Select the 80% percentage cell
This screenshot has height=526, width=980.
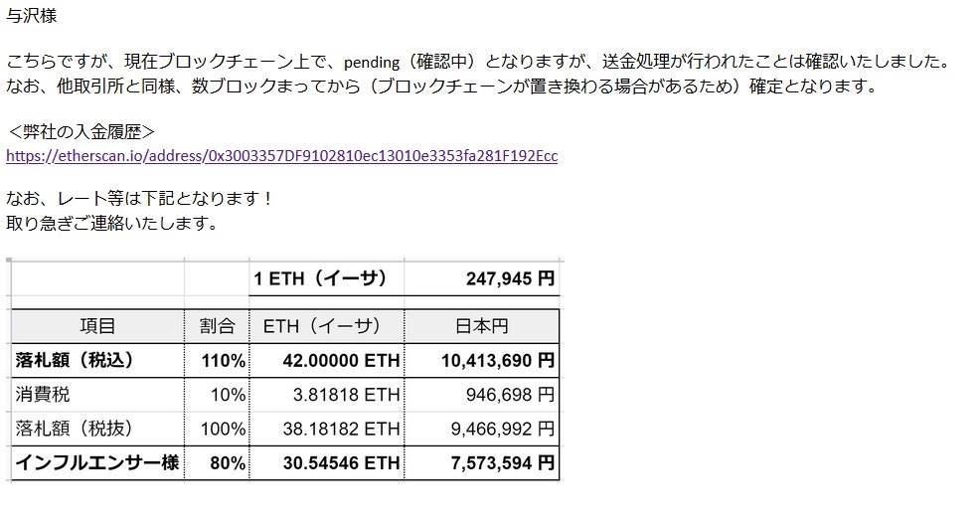[x=217, y=462]
